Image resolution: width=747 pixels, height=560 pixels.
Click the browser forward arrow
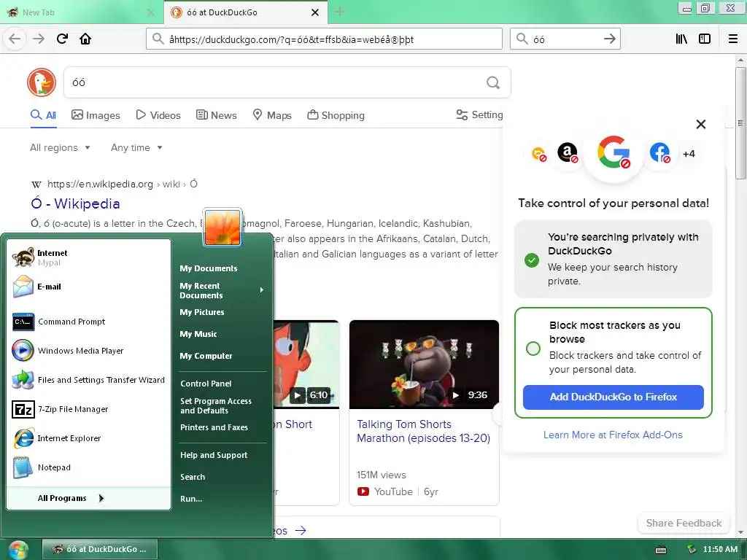[x=39, y=39]
